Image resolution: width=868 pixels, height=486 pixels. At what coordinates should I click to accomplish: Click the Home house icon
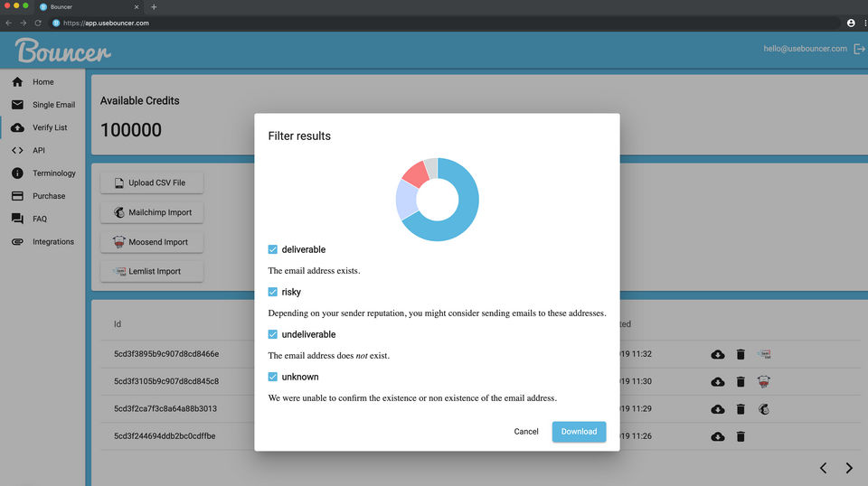[17, 82]
